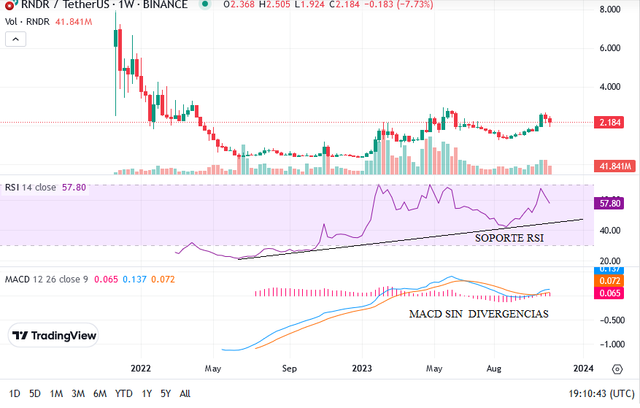The height and width of the screenshot is (408, 640).
Task: Click the SOPORTE RSI annotation text
Action: point(509,238)
